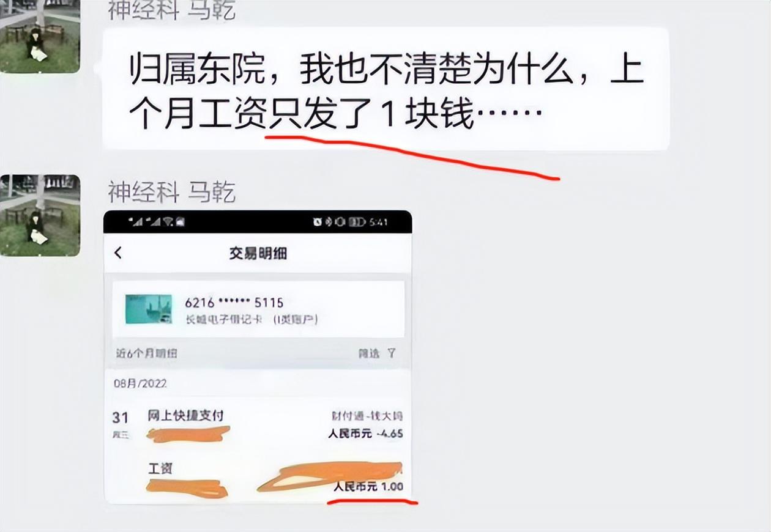Image resolution: width=771 pixels, height=532 pixels.
Task: Click the Bluetooth status icon
Action: pos(329,222)
